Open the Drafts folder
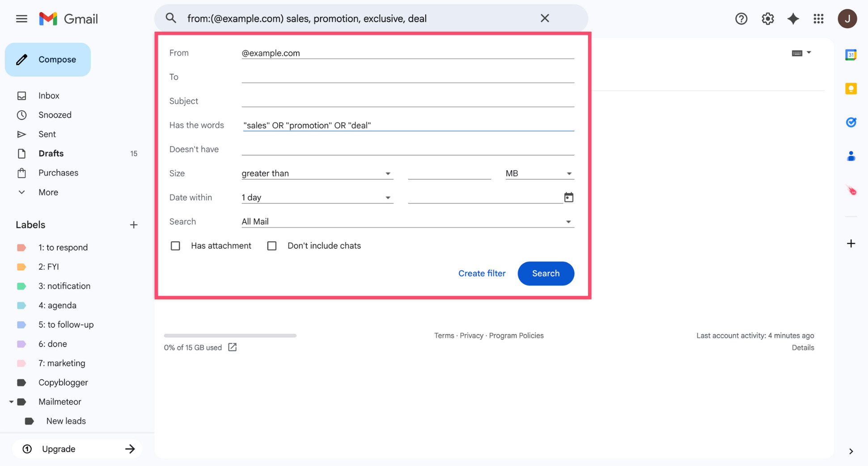 [51, 153]
